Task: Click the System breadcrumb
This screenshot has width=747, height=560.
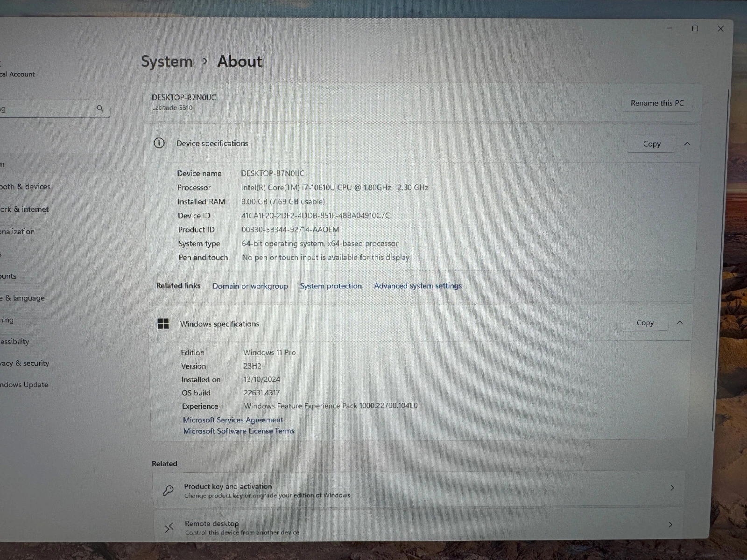Action: tap(167, 61)
